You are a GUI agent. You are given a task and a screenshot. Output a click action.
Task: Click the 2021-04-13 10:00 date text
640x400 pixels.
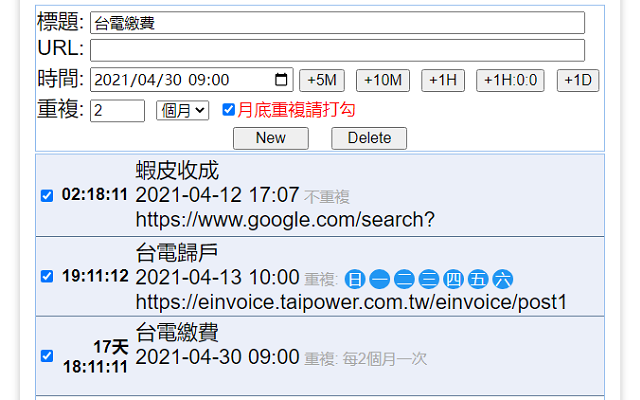coord(217,278)
